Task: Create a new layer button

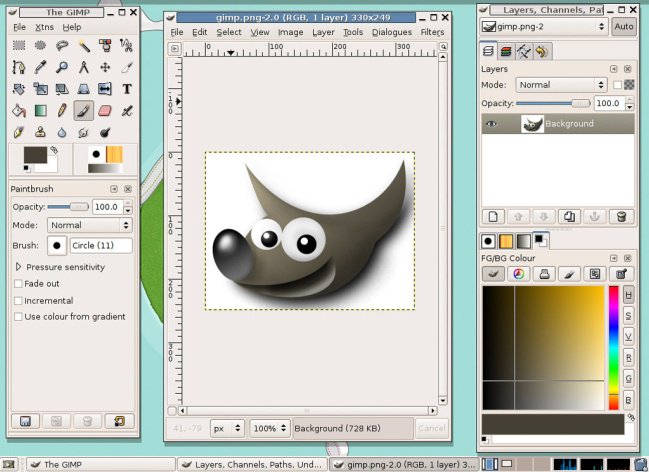Action: [x=493, y=217]
